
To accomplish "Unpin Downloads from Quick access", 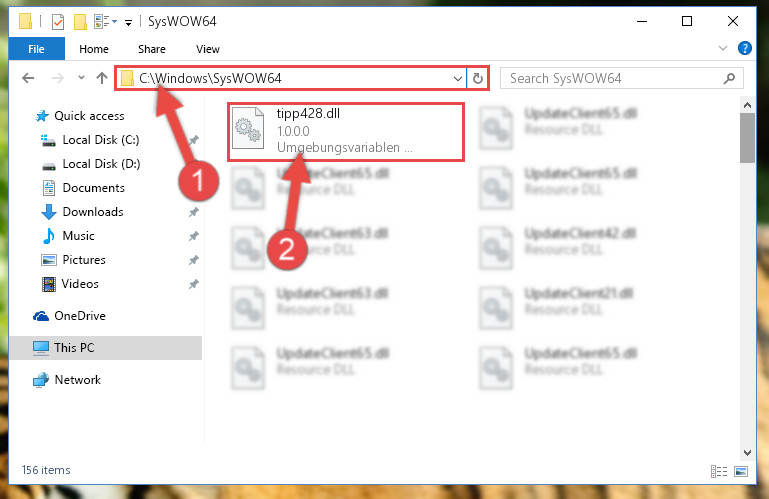I will [x=194, y=212].
